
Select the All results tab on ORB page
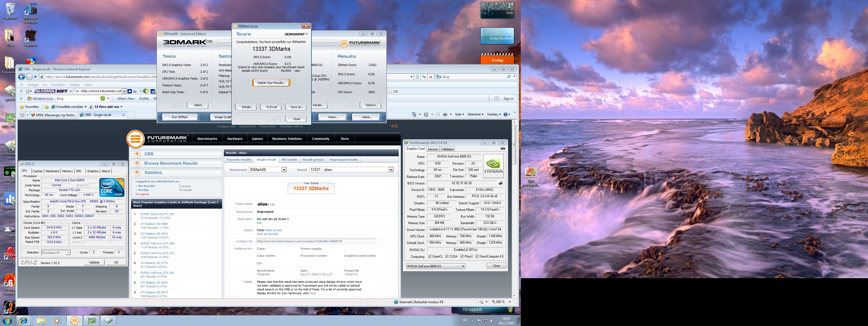(289, 160)
